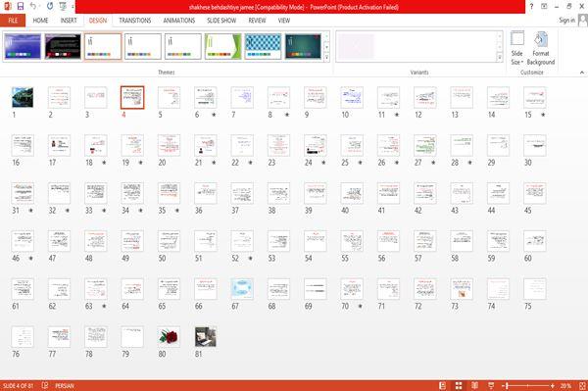Switch to Normal view in status bar
The height and width of the screenshot is (391, 588).
443,386
